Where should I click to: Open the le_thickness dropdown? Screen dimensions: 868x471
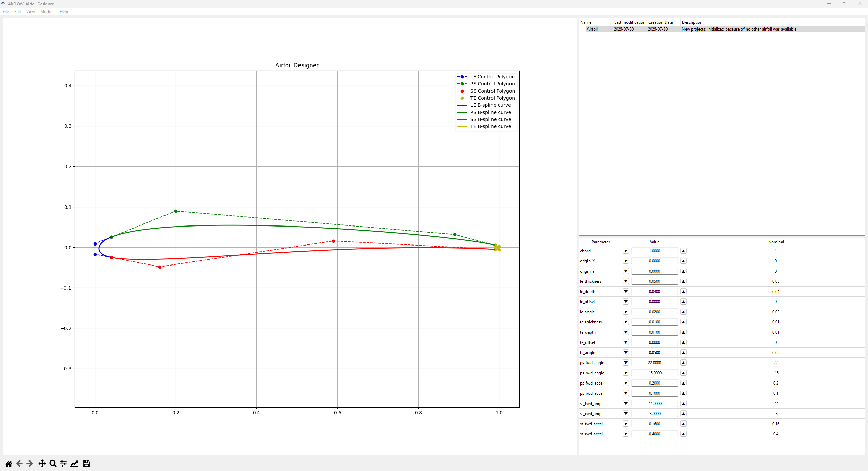pyautogui.click(x=625, y=281)
